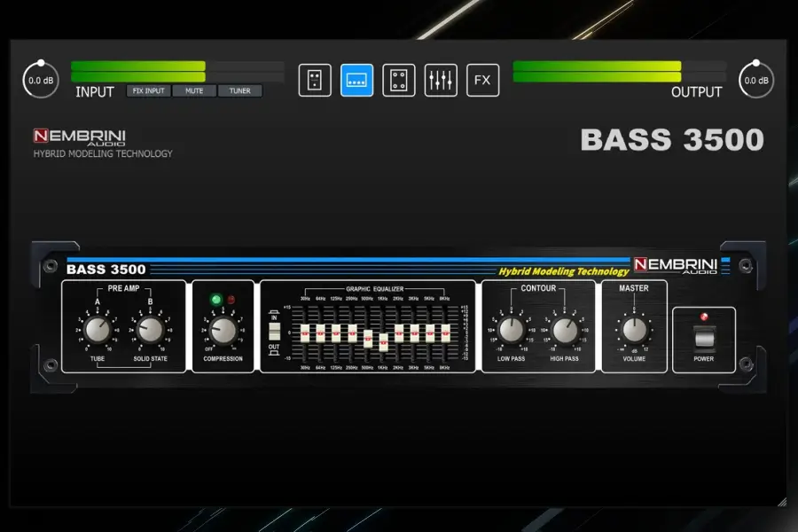The width and height of the screenshot is (798, 532).
Task: Click the 2KHz equalizer slider
Action: pyautogui.click(x=399, y=333)
